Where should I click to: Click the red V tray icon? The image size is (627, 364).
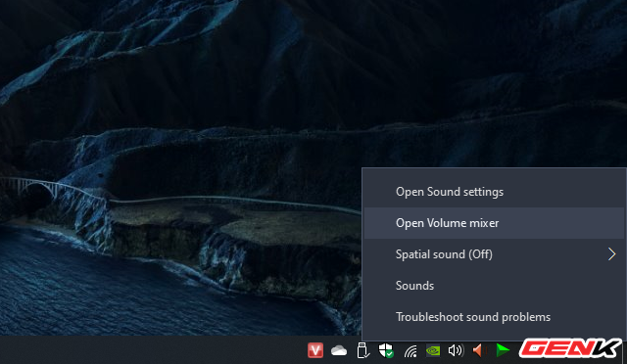pyautogui.click(x=315, y=350)
